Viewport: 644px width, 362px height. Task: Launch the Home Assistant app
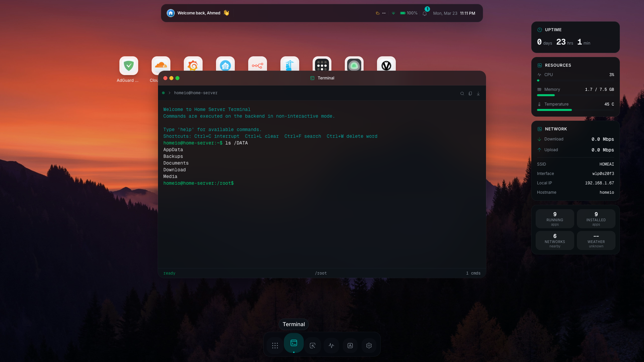(225, 66)
